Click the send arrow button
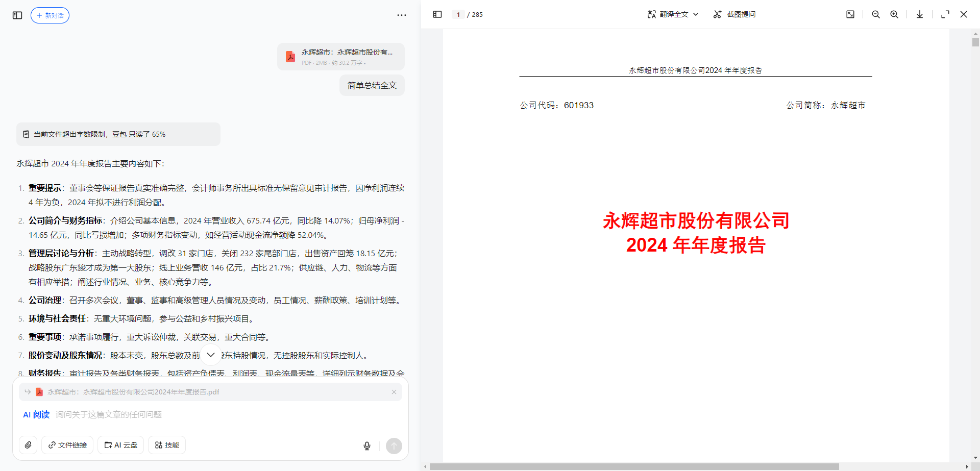 pos(394,445)
